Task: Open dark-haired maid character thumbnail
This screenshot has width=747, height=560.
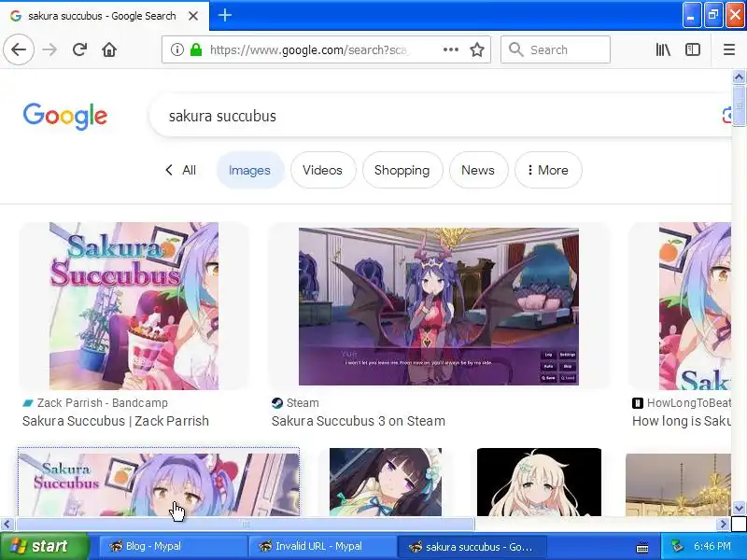Action: 386,482
